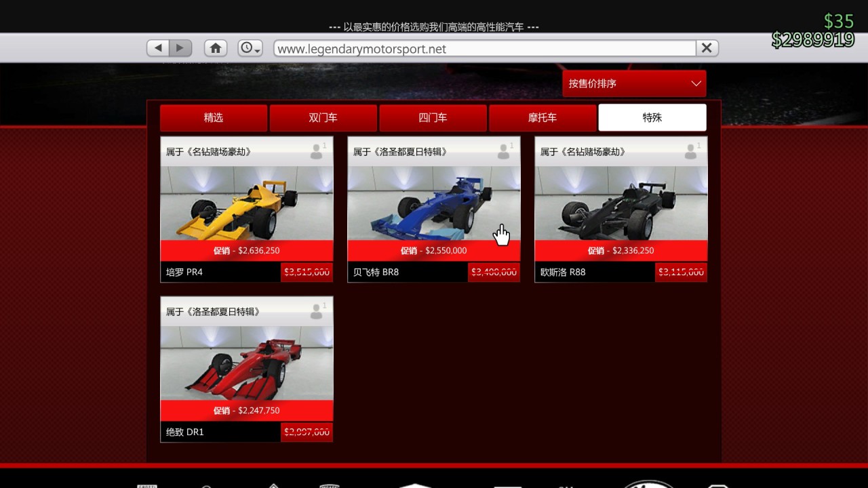Click the 促销 - $2,636,250 sale banner
Image resolution: width=868 pixels, height=488 pixels.
point(247,251)
